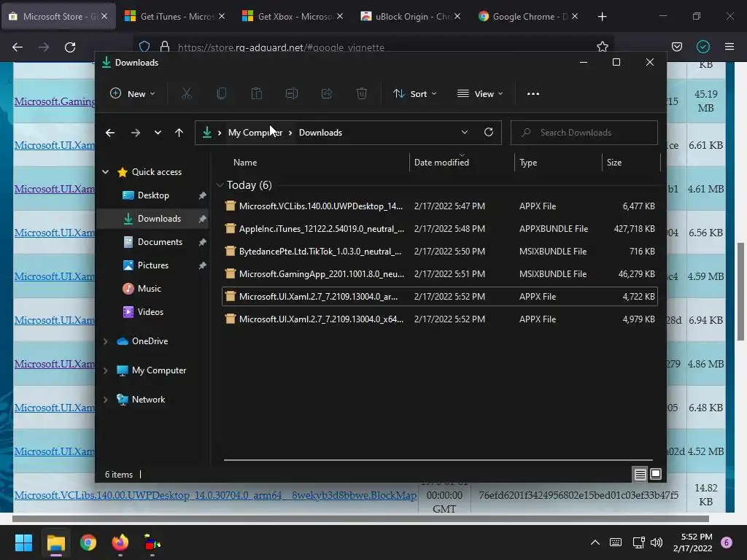Select Desktop in Quick access
747x560 pixels.
click(152, 195)
